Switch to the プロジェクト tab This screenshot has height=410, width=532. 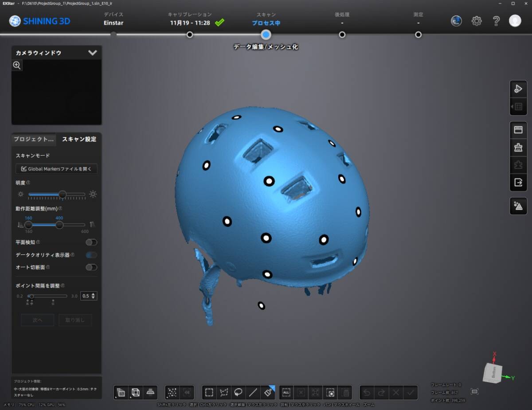[34, 139]
